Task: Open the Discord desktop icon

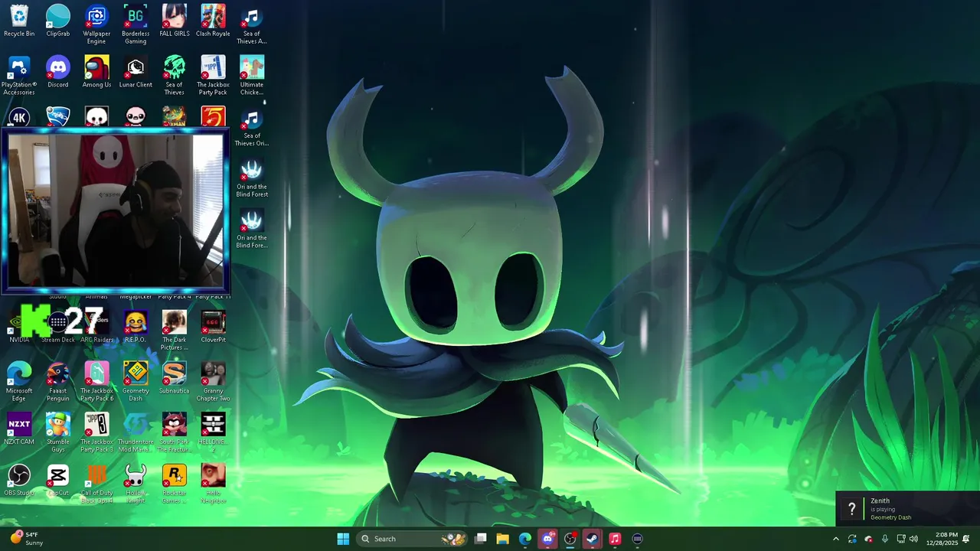Action: 58,72
